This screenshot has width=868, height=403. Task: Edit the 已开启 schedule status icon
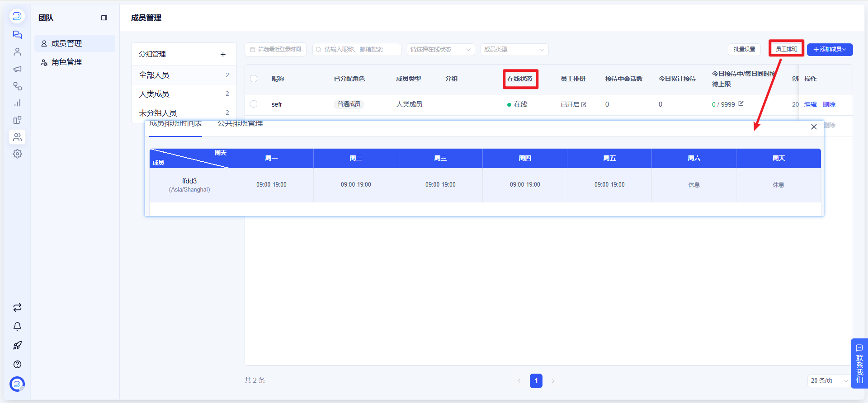click(x=584, y=104)
